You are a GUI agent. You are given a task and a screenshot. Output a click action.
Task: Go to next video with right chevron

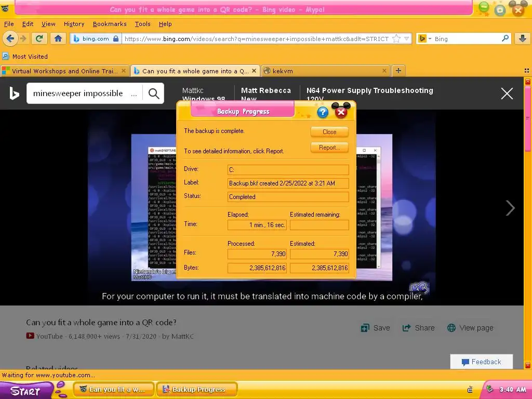[510, 208]
